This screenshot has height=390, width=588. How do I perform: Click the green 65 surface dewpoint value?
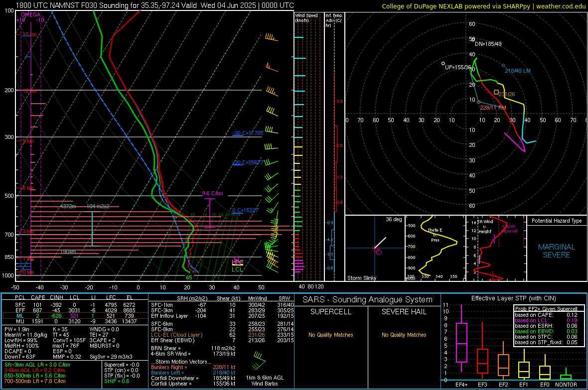coord(189,277)
